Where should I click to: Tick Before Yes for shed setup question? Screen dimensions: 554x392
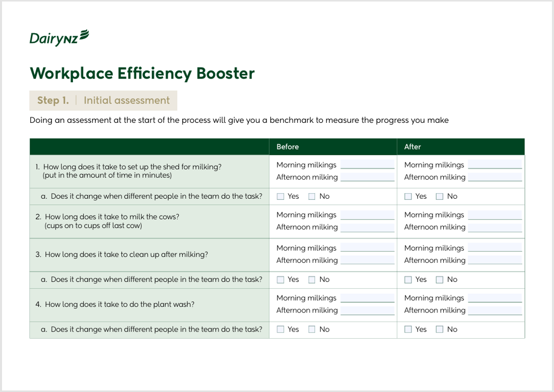[x=281, y=196]
